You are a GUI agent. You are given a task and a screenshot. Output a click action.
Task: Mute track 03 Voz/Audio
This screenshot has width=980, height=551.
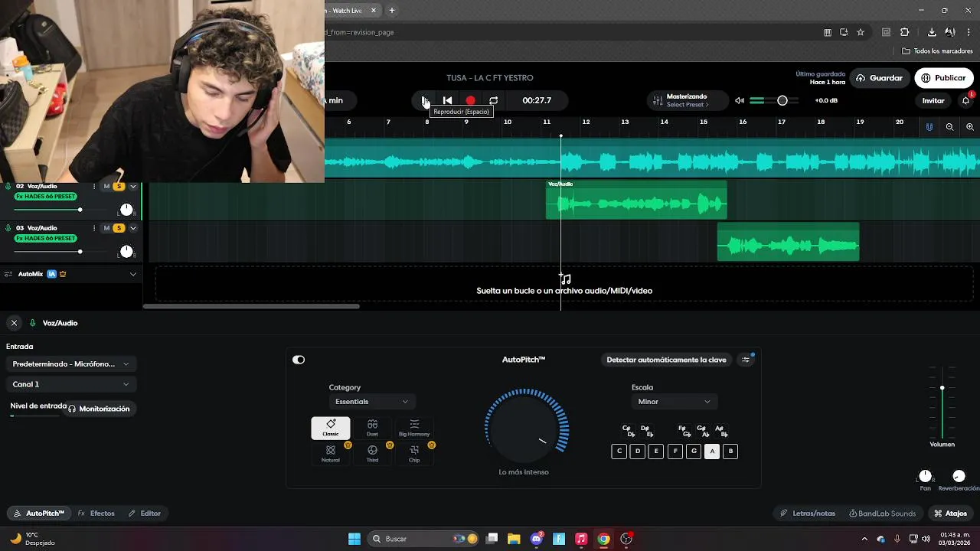(106, 228)
